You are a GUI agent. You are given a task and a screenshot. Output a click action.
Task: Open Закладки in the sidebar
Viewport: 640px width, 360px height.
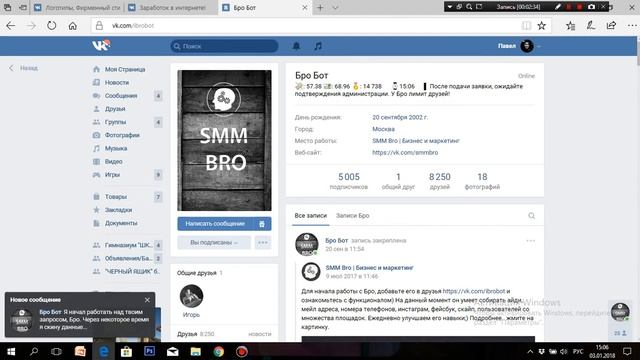pyautogui.click(x=118, y=210)
